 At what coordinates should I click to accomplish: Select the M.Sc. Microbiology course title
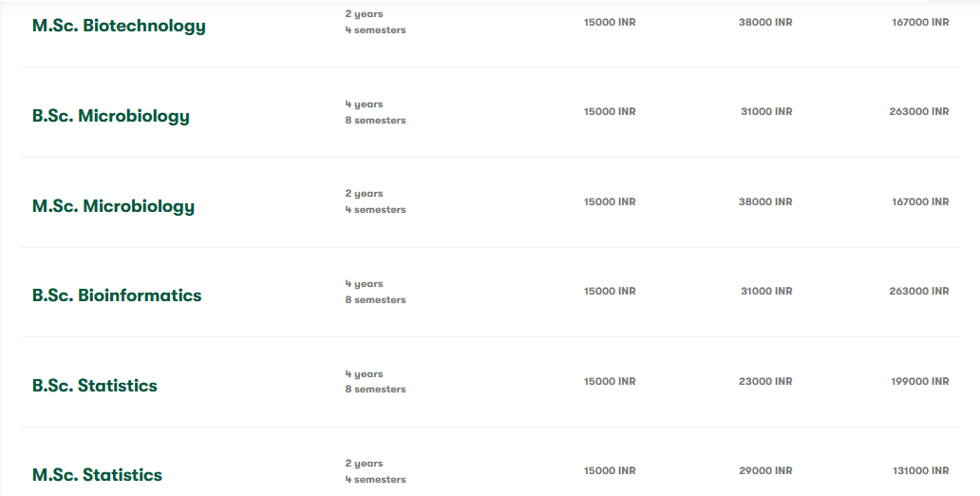click(113, 206)
